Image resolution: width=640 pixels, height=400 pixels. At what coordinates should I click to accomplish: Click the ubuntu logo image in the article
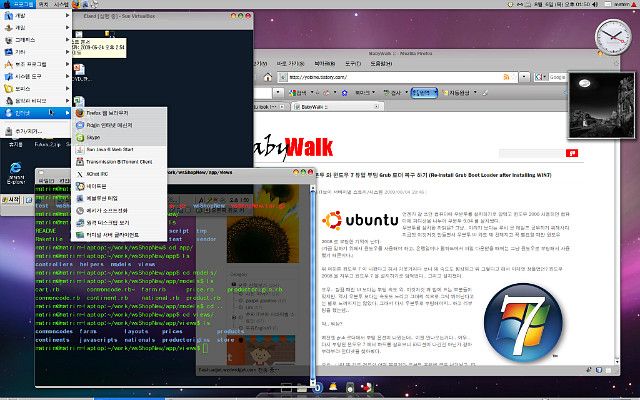pyautogui.click(x=360, y=220)
